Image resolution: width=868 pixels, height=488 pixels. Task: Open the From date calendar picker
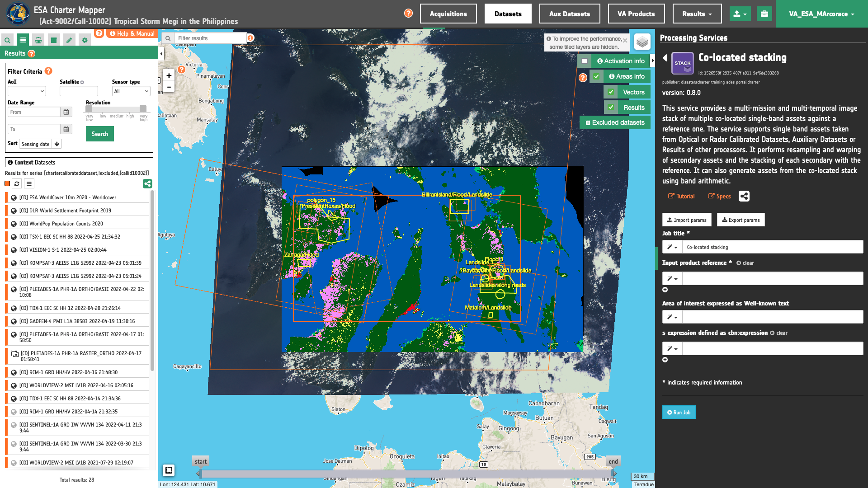click(x=66, y=112)
